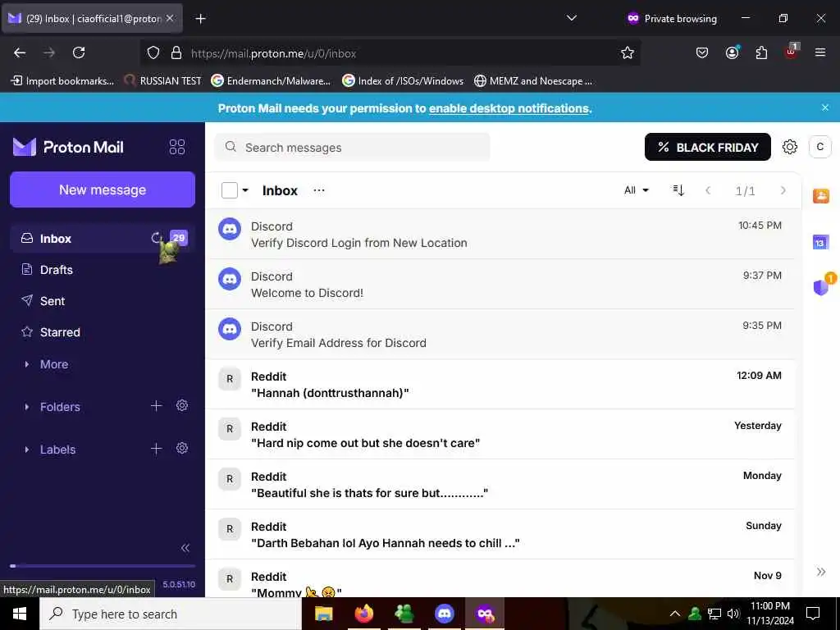This screenshot has width=840, height=630.
Task: Open Welcome to Discord! email
Action: [x=500, y=284]
